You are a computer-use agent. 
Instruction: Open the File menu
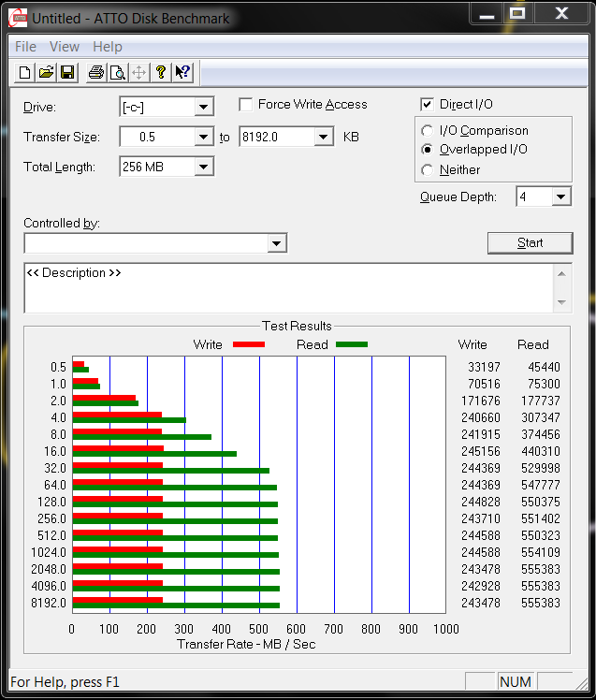pos(25,47)
